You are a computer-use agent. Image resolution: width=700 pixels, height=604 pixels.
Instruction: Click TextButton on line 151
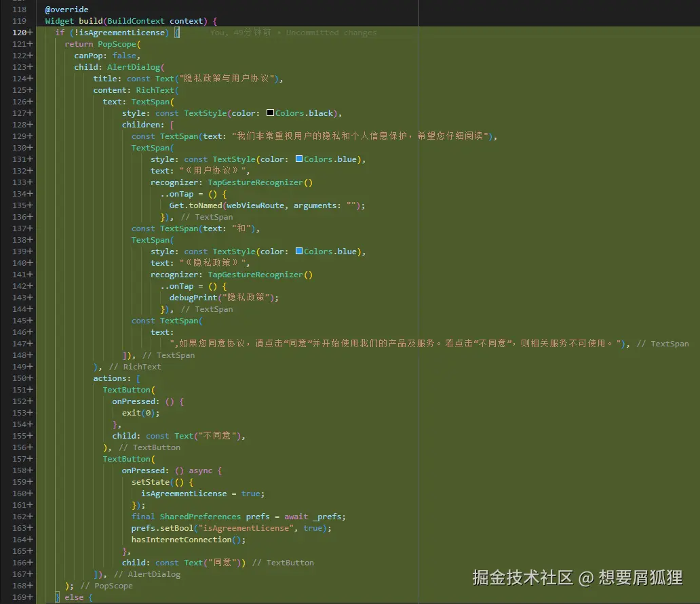click(126, 390)
